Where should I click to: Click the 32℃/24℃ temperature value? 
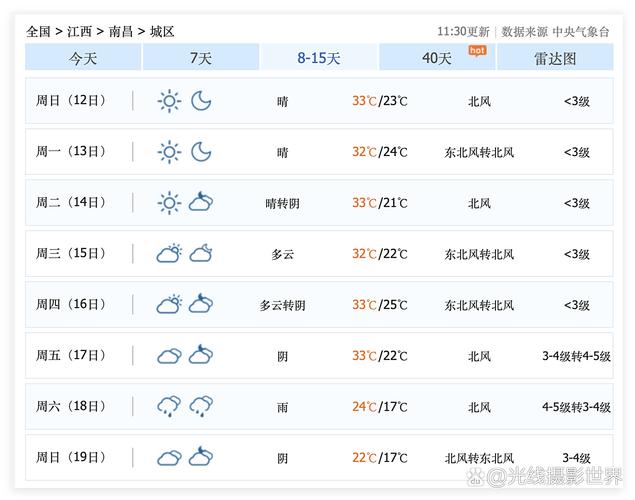(380, 152)
